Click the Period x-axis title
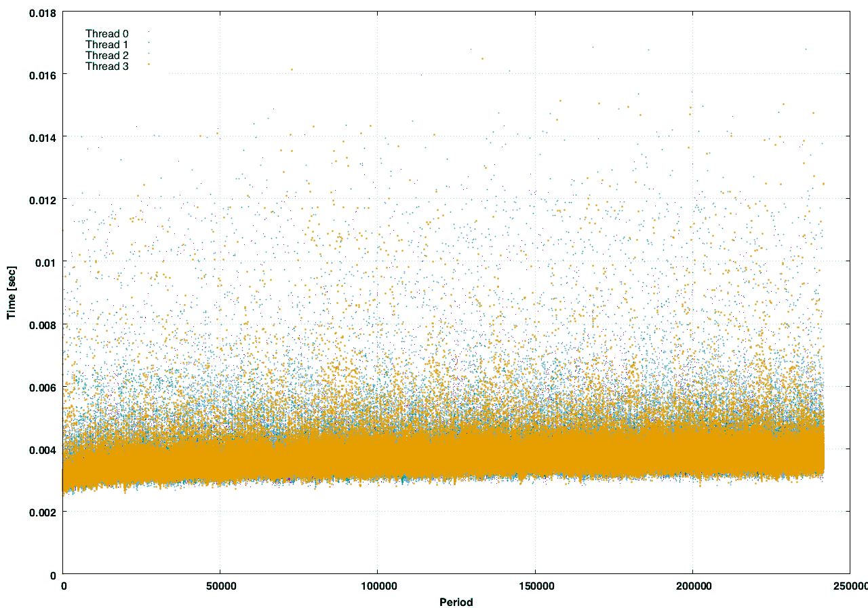Viewport: 868px width, 608px height. 456,601
